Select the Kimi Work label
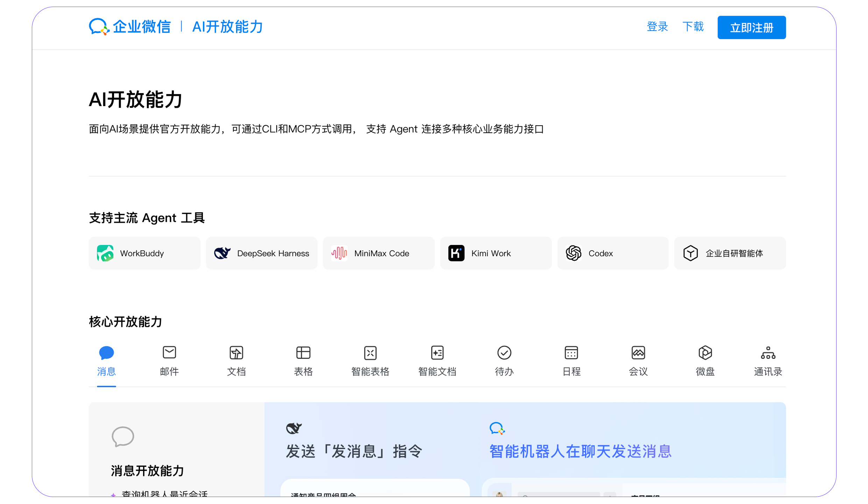This screenshot has height=504, width=868. click(491, 253)
